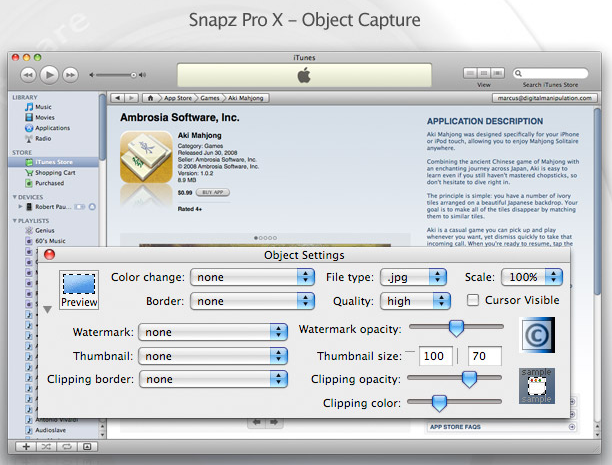Open the Clipping border dropdown
The width and height of the screenshot is (612, 465).
pyautogui.click(x=213, y=379)
